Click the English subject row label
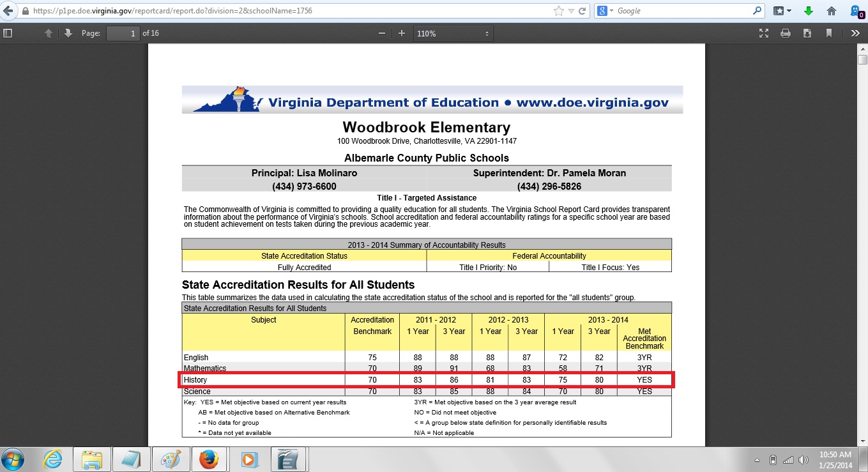868x472 pixels. tap(196, 358)
